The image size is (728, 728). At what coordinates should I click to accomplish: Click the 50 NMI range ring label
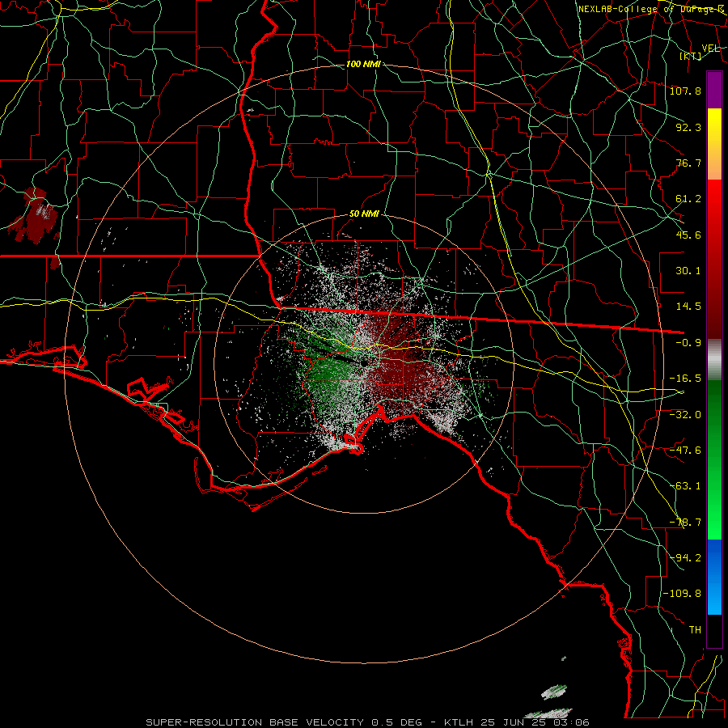pyautogui.click(x=364, y=214)
